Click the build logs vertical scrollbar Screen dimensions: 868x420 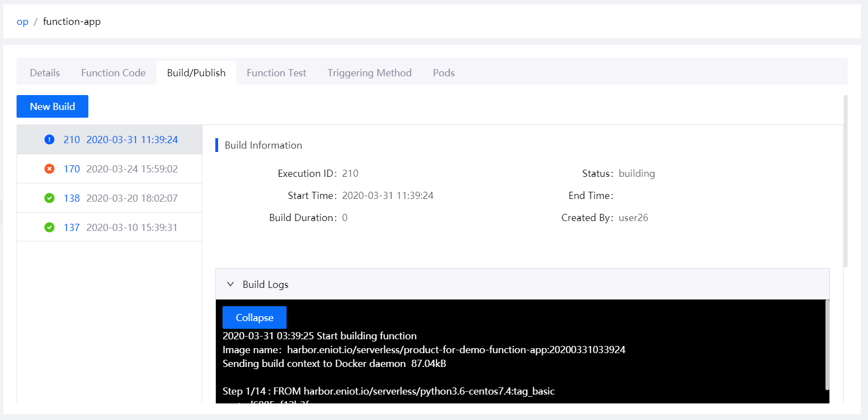click(x=827, y=345)
